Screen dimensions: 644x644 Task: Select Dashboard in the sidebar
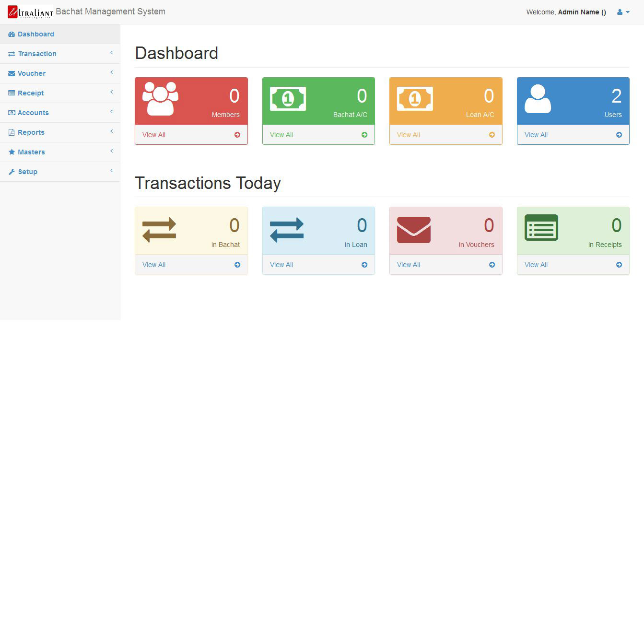(36, 34)
